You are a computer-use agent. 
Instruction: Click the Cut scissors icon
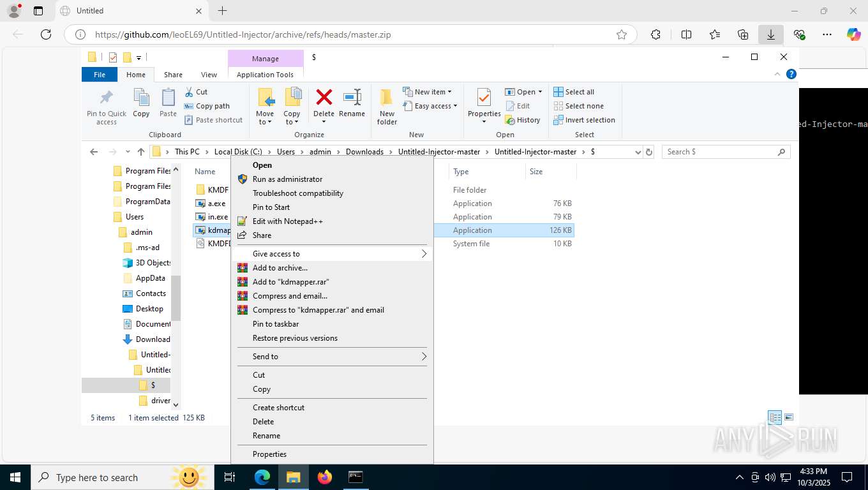tap(189, 92)
